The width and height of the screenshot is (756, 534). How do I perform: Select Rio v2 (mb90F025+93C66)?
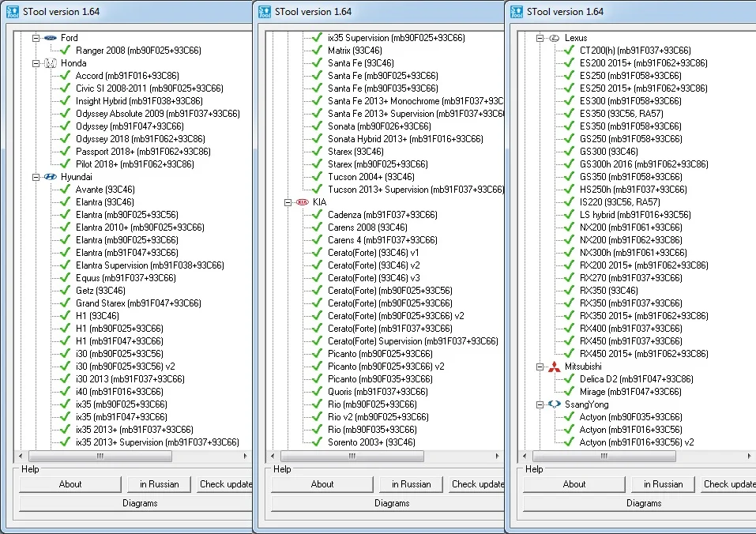point(378,417)
